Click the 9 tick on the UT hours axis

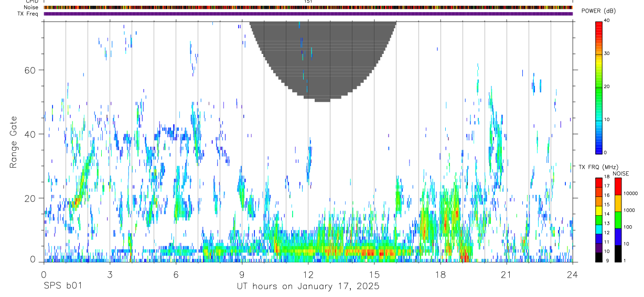pos(242,274)
